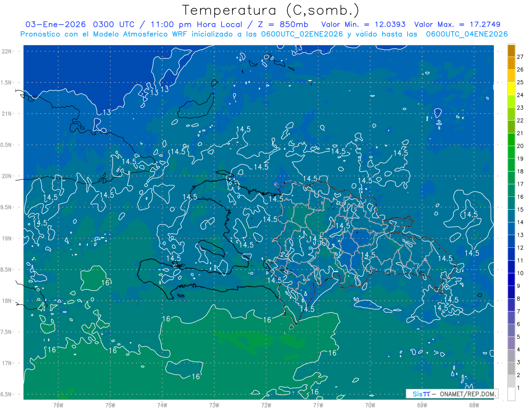
Task: Click the "8.5N" latitude axis label
Action: (7, 270)
